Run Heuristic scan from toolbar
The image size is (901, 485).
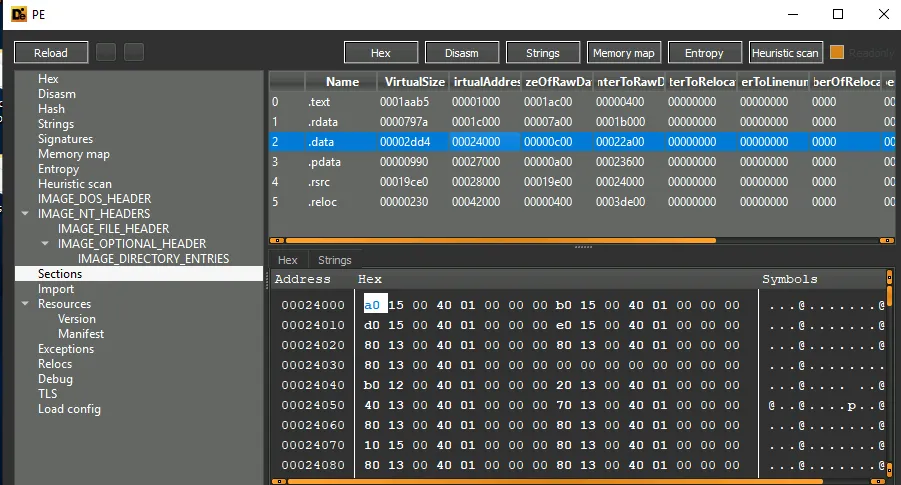[x=785, y=53]
